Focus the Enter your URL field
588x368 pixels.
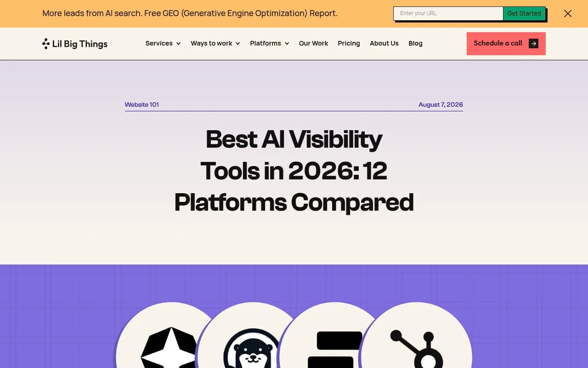coord(448,13)
